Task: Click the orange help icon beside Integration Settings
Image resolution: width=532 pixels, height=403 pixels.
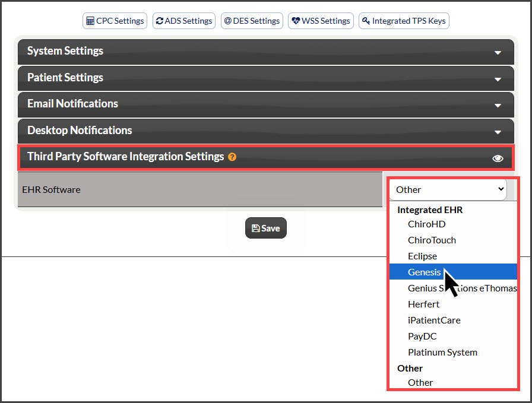Action: click(x=232, y=157)
